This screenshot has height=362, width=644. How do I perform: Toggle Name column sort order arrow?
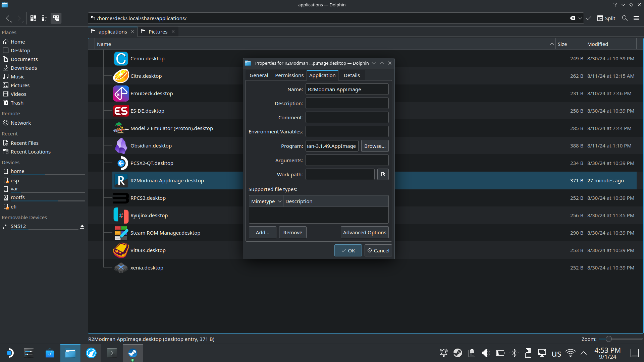click(552, 44)
